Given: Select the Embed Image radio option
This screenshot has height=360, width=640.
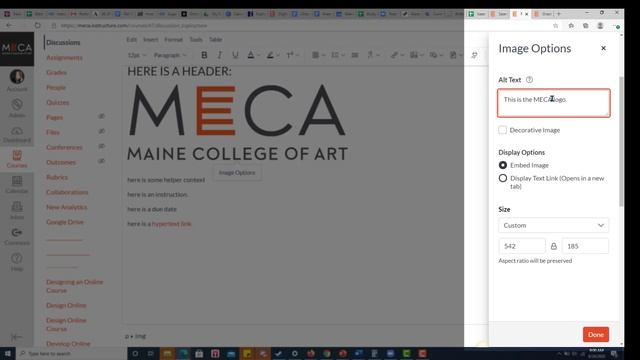Looking at the screenshot, I should [503, 165].
